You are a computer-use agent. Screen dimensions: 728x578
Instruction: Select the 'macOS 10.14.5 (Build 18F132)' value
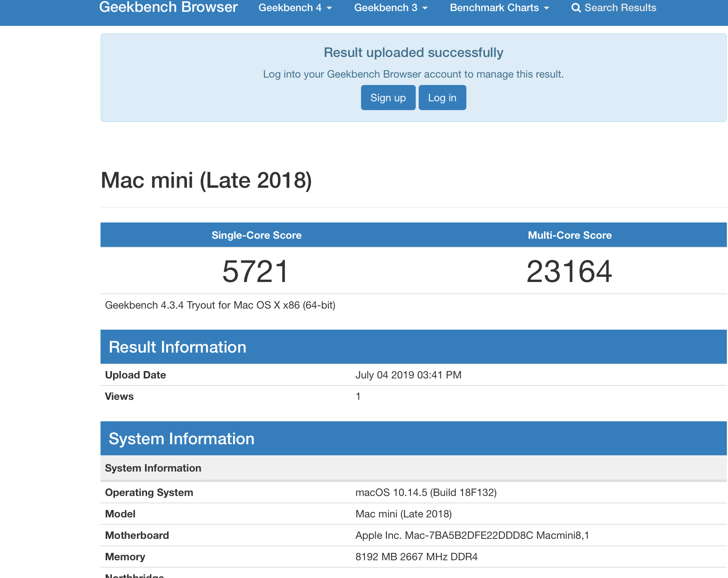tap(426, 493)
